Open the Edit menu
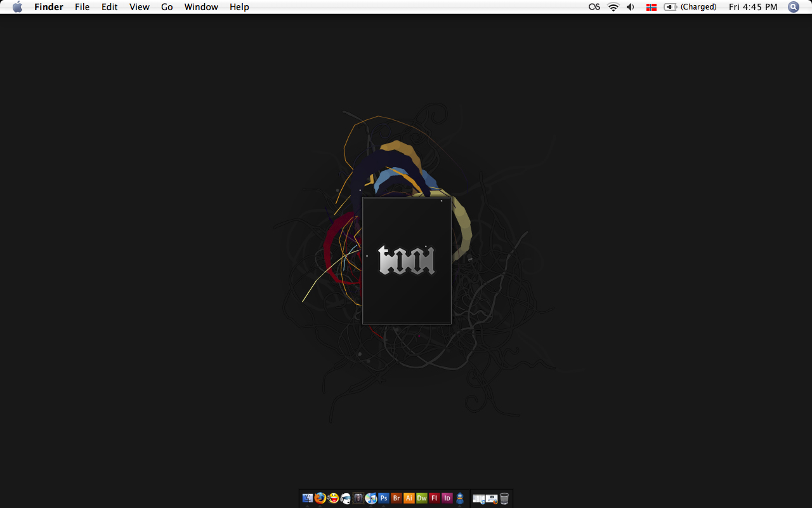 click(x=110, y=7)
